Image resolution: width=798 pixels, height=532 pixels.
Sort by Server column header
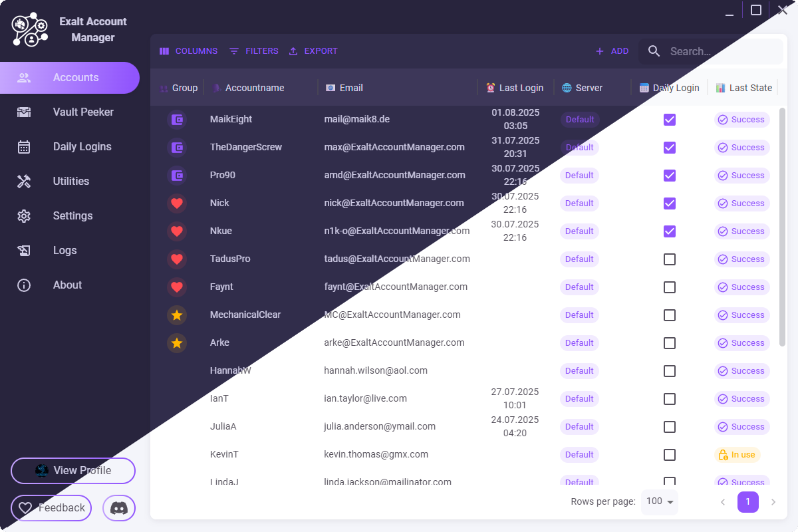(582, 88)
